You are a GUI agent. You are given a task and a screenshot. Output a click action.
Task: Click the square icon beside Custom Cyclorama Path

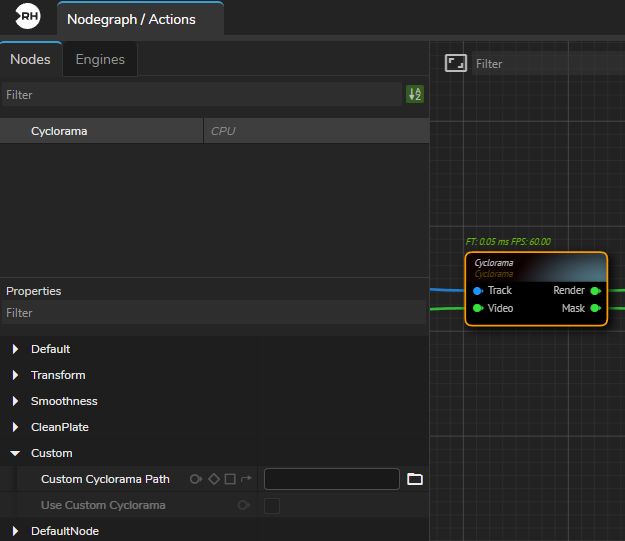229,479
